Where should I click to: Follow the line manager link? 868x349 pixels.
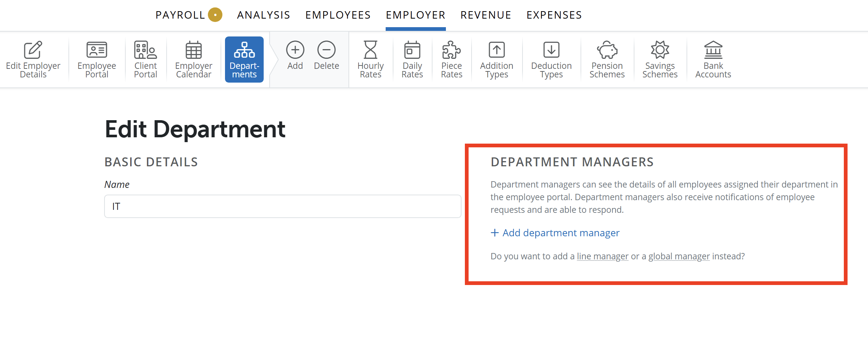point(602,256)
